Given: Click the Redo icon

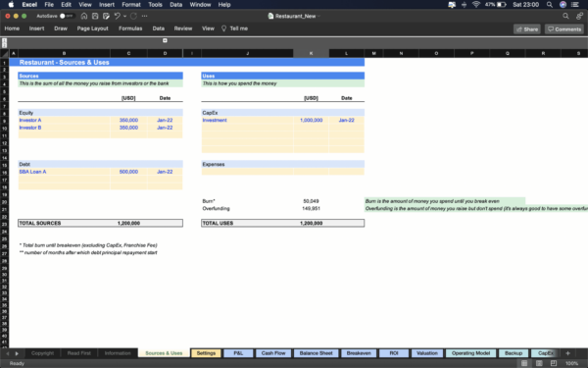Looking at the screenshot, I should (133, 16).
